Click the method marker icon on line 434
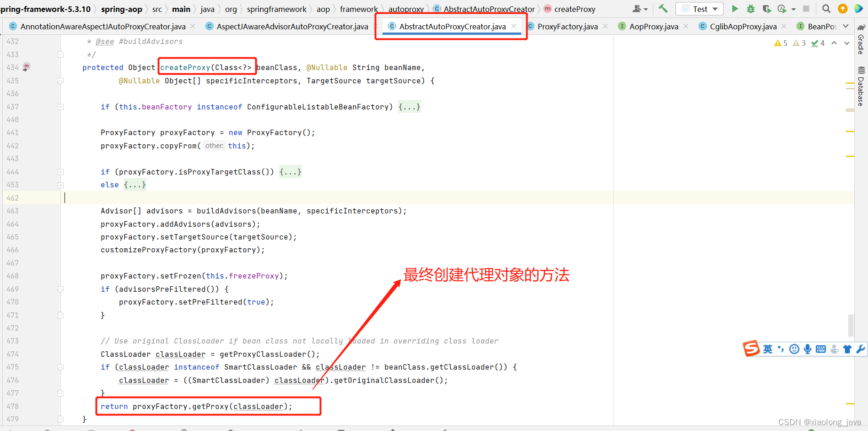868x431 pixels. (27, 67)
